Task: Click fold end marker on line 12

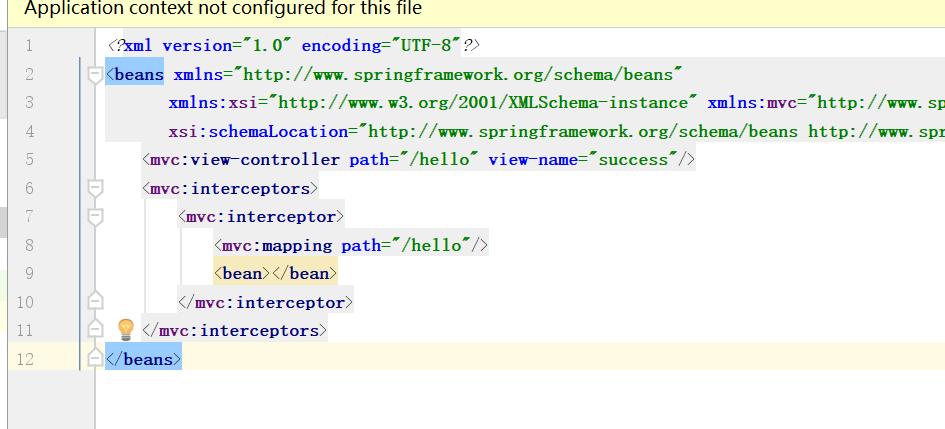Action: (x=95, y=358)
